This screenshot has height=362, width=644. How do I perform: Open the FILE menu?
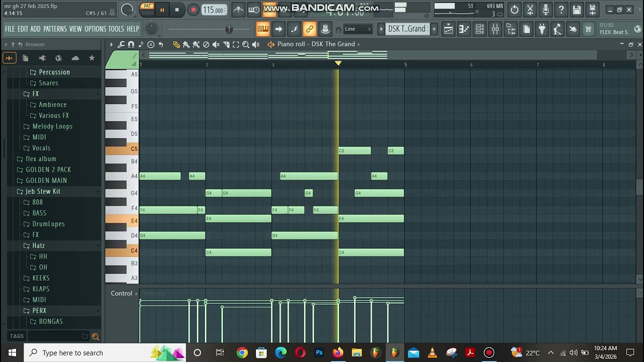[x=10, y=29]
